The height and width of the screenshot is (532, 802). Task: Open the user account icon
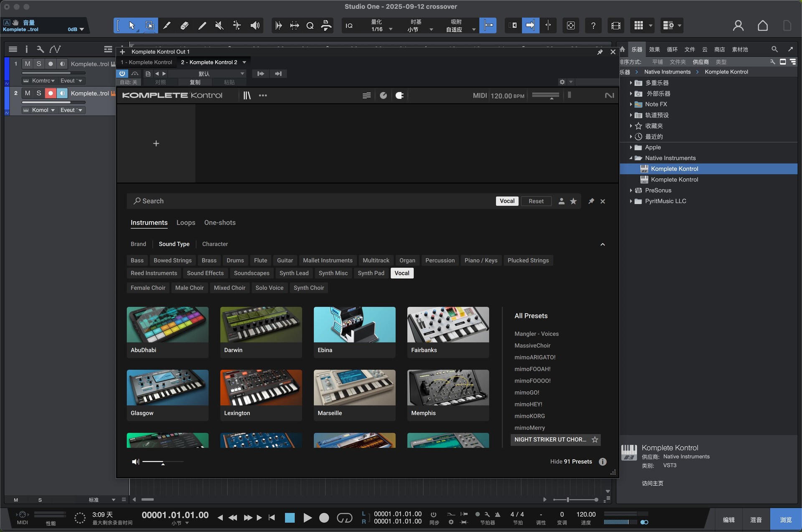[738, 25]
